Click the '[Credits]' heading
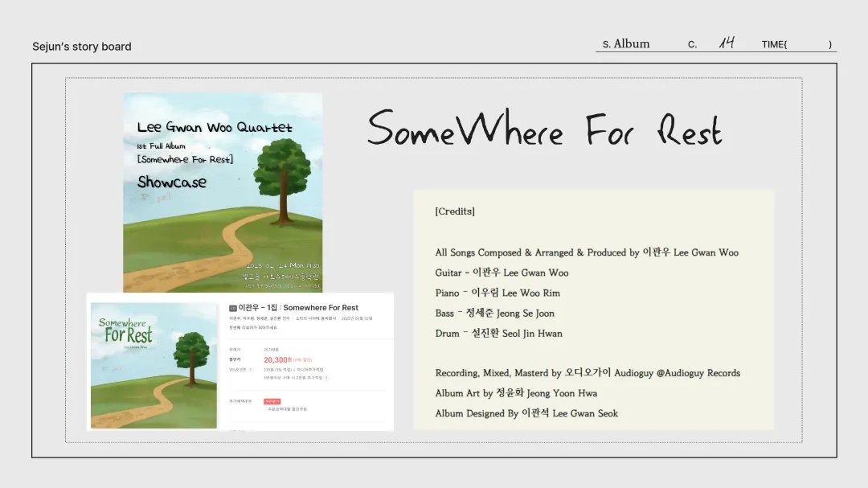Viewport: 868px width, 488px height. click(455, 211)
